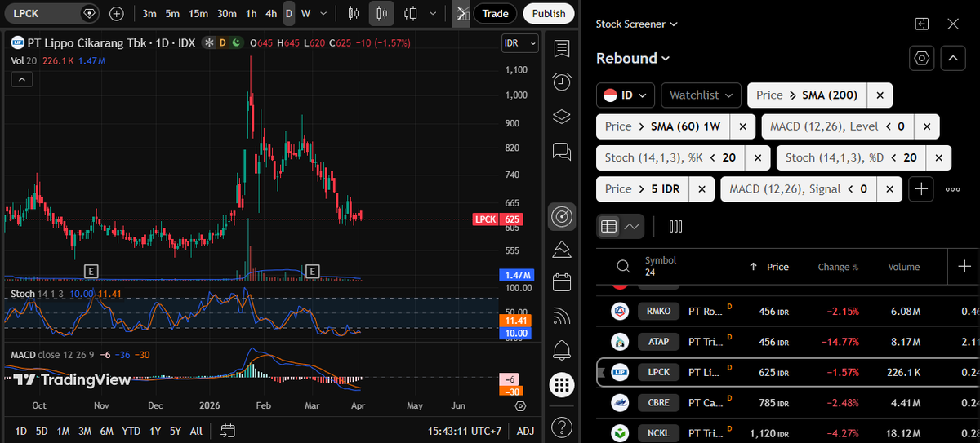Image resolution: width=980 pixels, height=443 pixels.
Task: Sort by the Change % column header
Action: [839, 267]
